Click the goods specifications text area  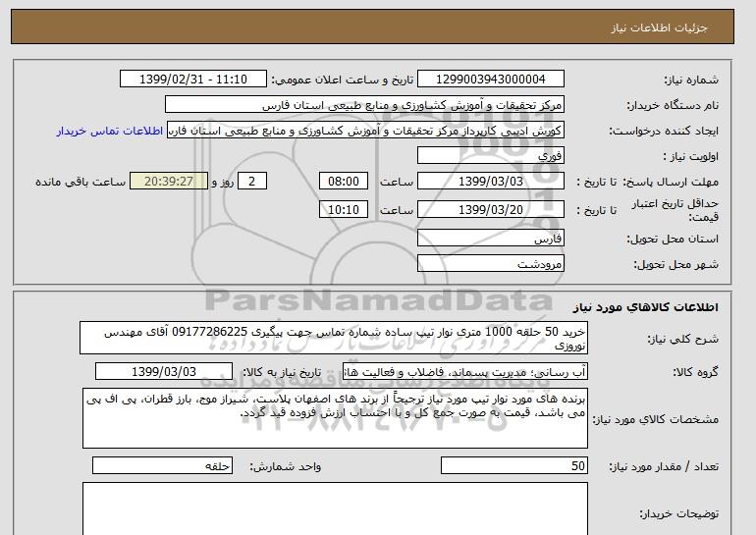[x=335, y=418]
